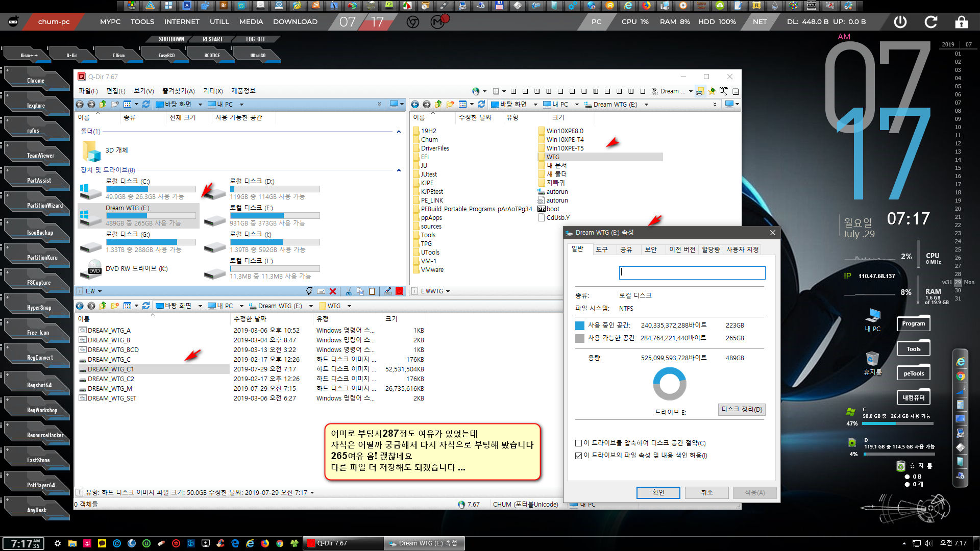Expand Dream WTG (E:) breadcrumb dropdown in top-right pane
This screenshot has height=551, width=980.
click(646, 104)
